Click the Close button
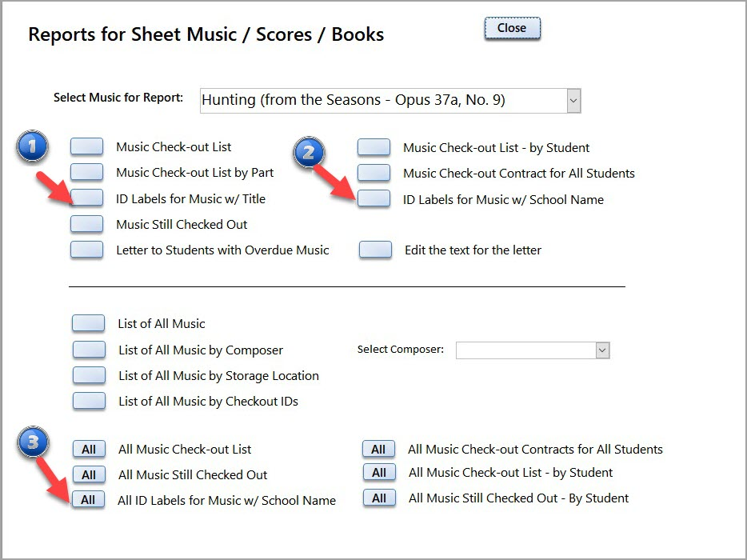This screenshot has width=747, height=560. click(x=512, y=28)
